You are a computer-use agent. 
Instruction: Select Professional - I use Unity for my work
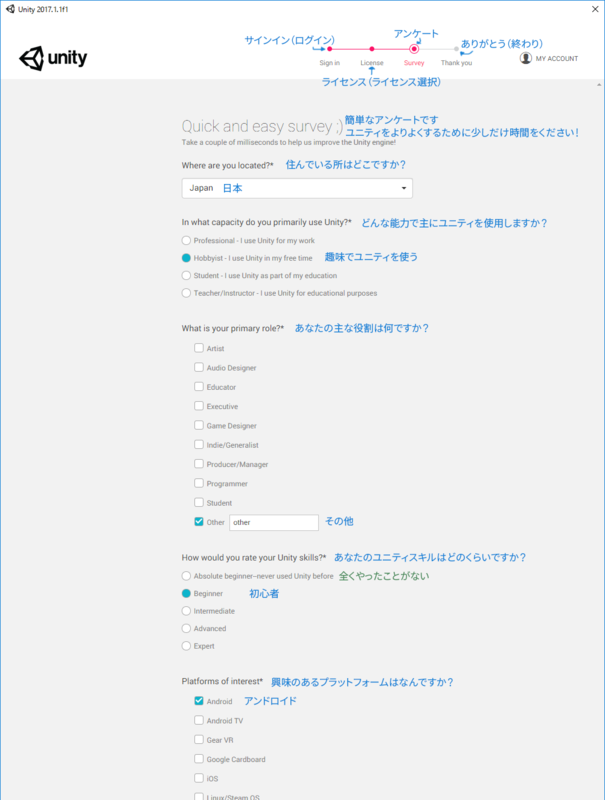tap(186, 240)
